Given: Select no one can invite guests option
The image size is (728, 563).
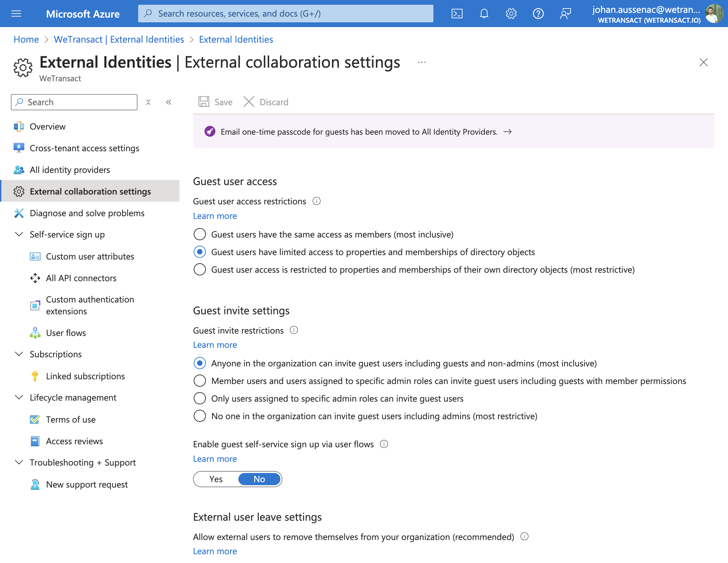Looking at the screenshot, I should 200,416.
